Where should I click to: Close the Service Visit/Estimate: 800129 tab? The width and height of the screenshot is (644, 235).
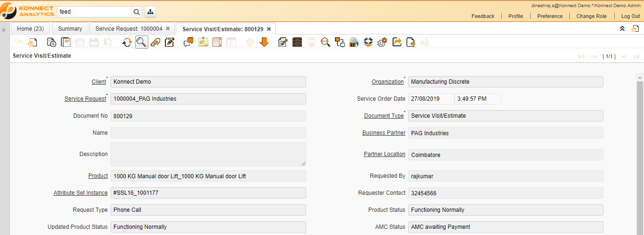[x=269, y=29]
